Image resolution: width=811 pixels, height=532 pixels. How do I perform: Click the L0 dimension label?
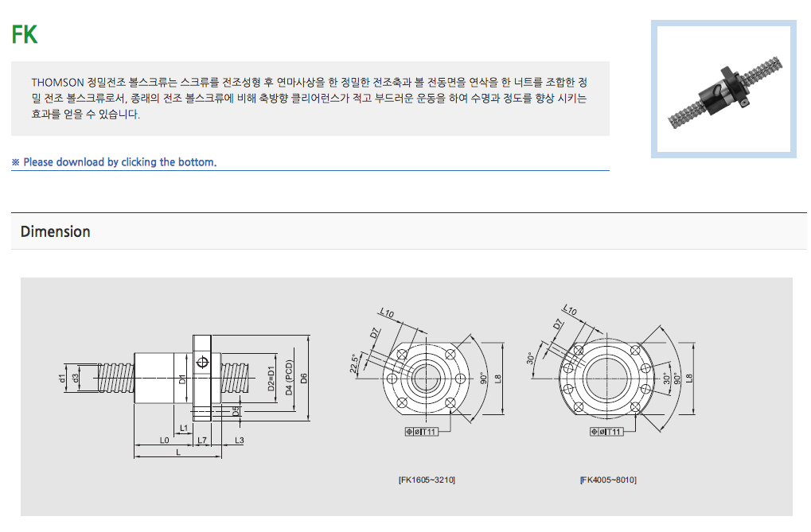point(164,440)
